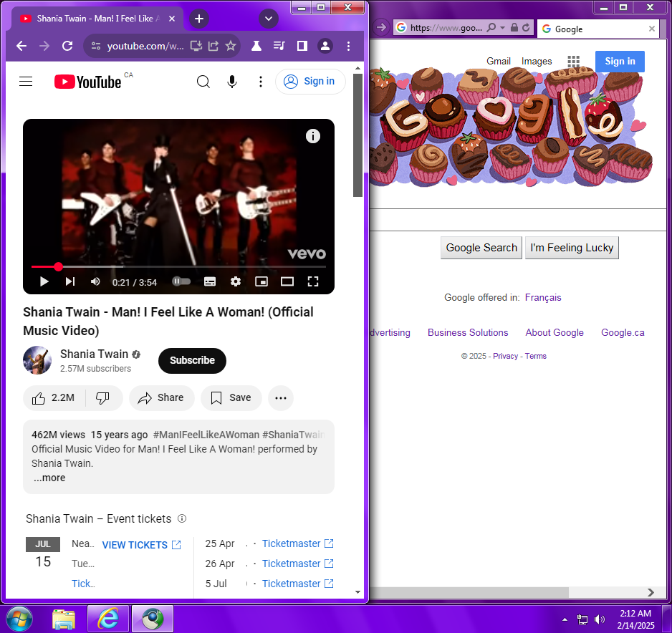Switch to the Google tab in Internet Explorer
The height and width of the screenshot is (633, 672).
pyautogui.click(x=597, y=29)
